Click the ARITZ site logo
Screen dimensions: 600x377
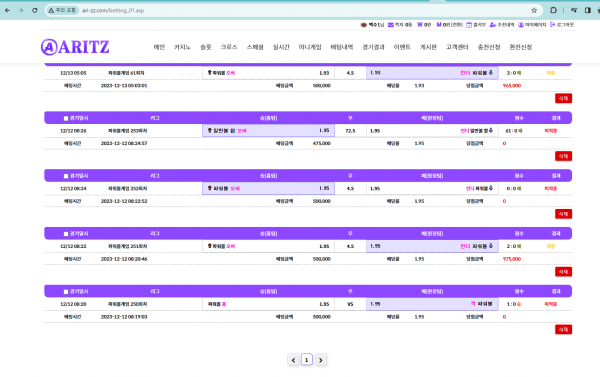click(x=75, y=47)
